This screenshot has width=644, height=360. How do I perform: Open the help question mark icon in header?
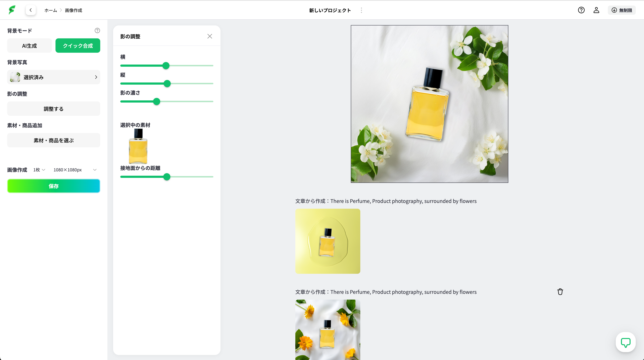click(x=581, y=10)
